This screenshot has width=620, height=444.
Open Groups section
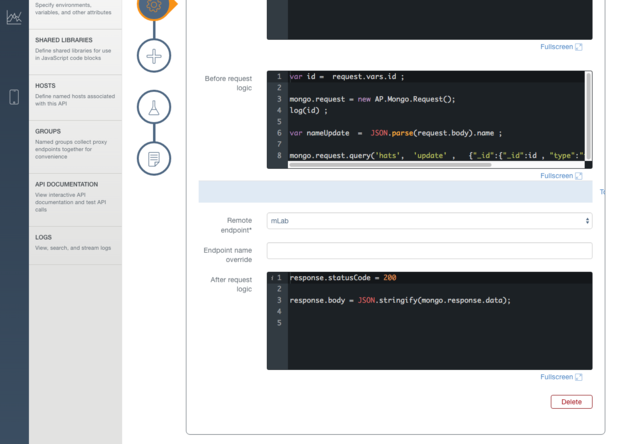click(x=75, y=147)
